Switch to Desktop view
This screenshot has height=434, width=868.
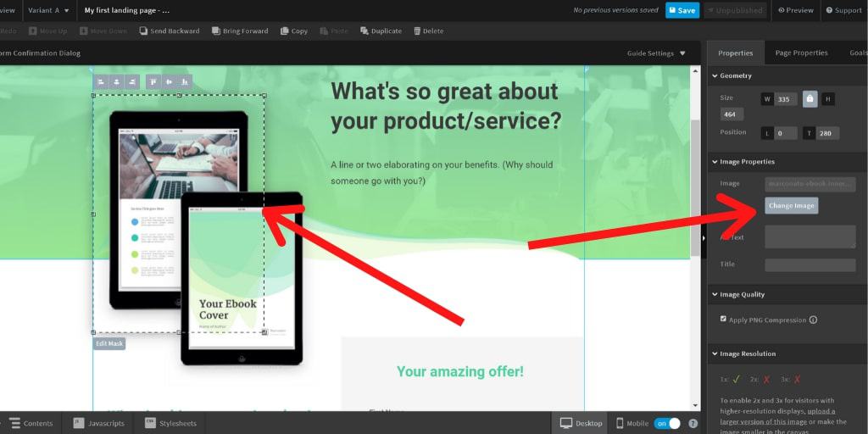coord(580,424)
